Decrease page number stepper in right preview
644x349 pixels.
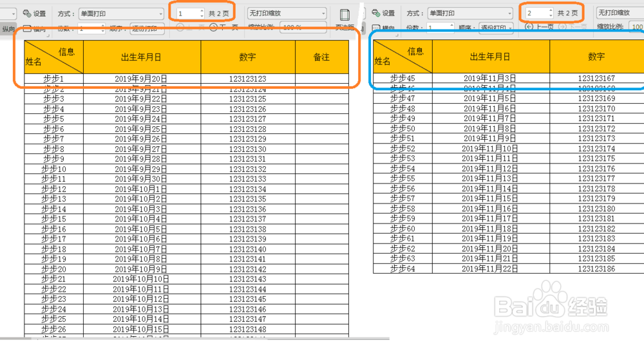pyautogui.click(x=551, y=15)
